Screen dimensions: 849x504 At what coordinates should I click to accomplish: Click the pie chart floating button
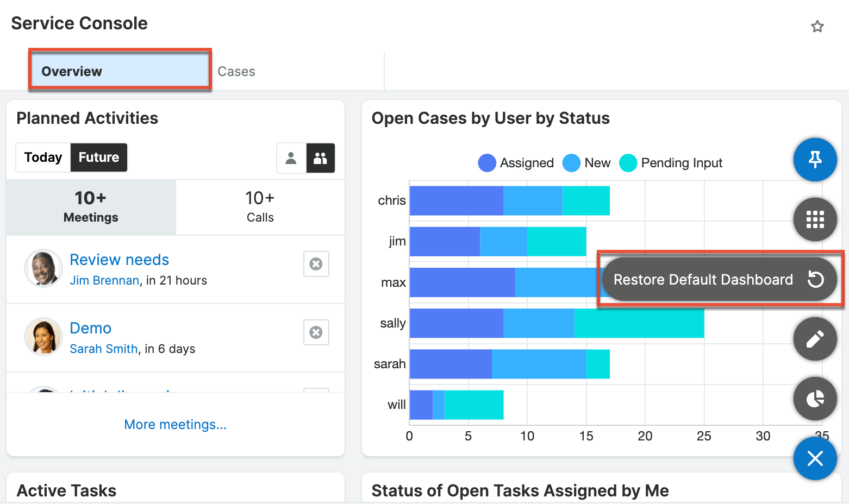pos(815,399)
